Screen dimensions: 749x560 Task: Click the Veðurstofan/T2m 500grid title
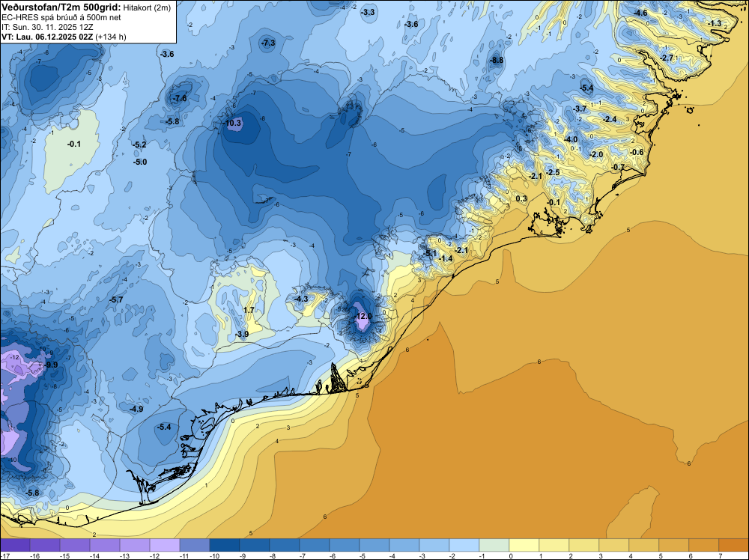point(61,7)
